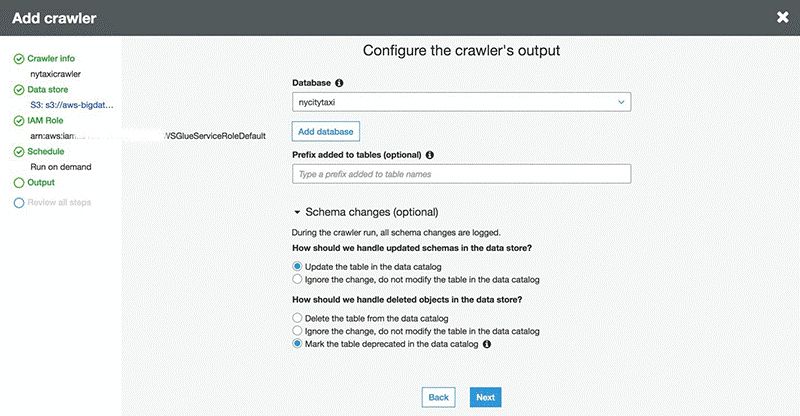Screen dimensions: 800x416
Task: Click the Data store checkmark icon
Action: click(x=19, y=90)
